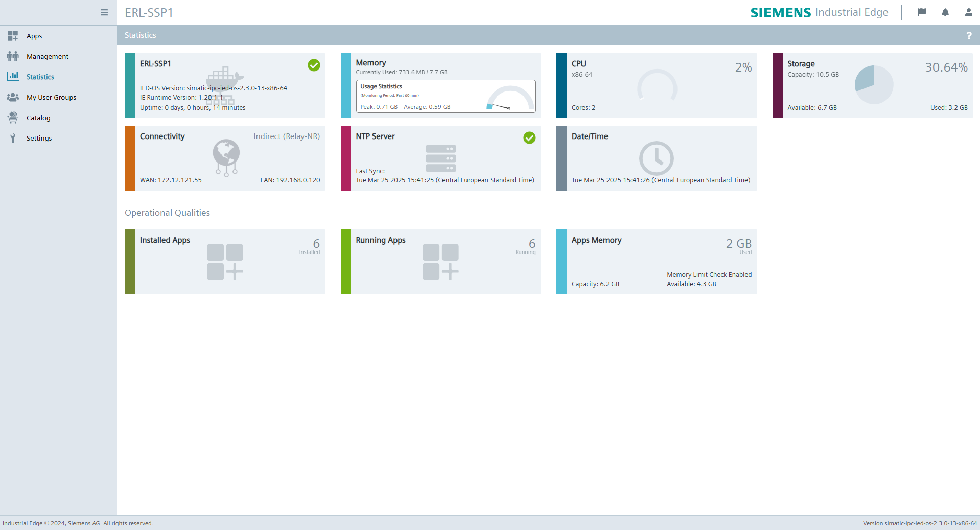Click Peak: 0.71 GB value
This screenshot has width=980, height=530.
(379, 107)
